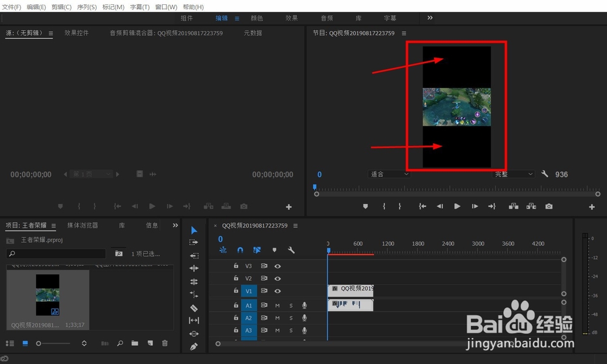Viewport: 607px width, 364px height.
Task: Hide track V1 with eye icon
Action: pyautogui.click(x=277, y=291)
